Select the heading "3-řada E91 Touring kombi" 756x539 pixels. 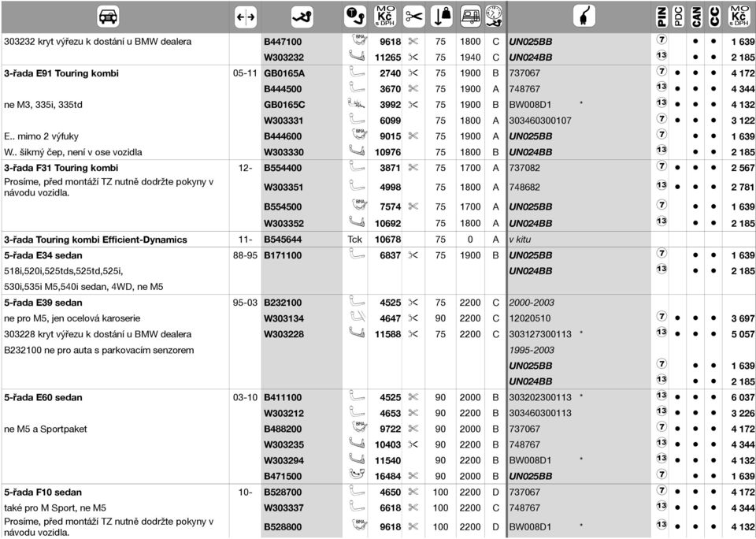point(61,73)
